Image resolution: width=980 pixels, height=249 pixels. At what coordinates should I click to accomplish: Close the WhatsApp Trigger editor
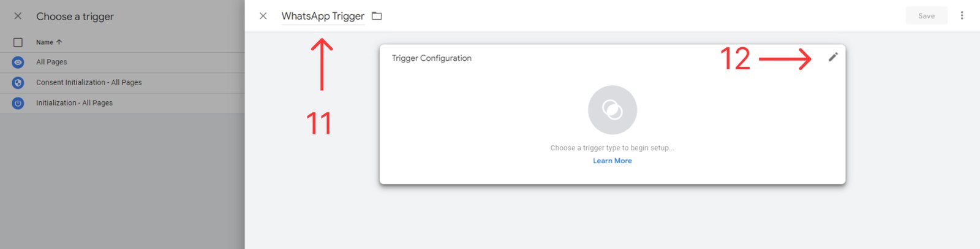pyautogui.click(x=263, y=16)
